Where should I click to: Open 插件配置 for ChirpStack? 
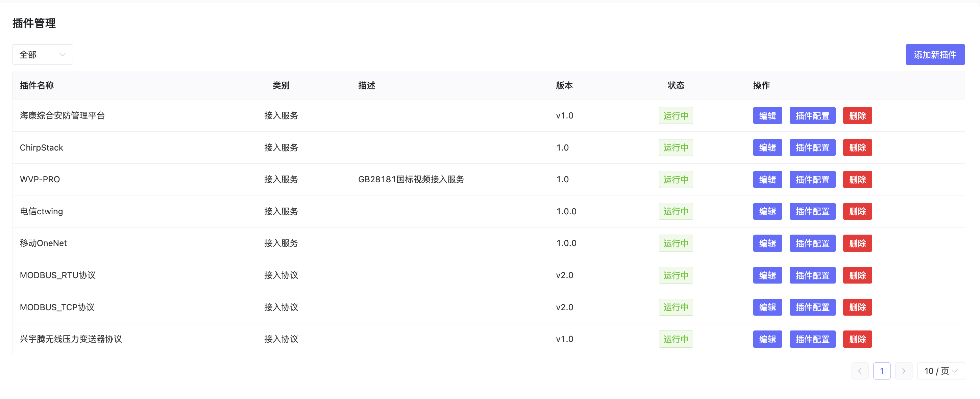tap(812, 148)
